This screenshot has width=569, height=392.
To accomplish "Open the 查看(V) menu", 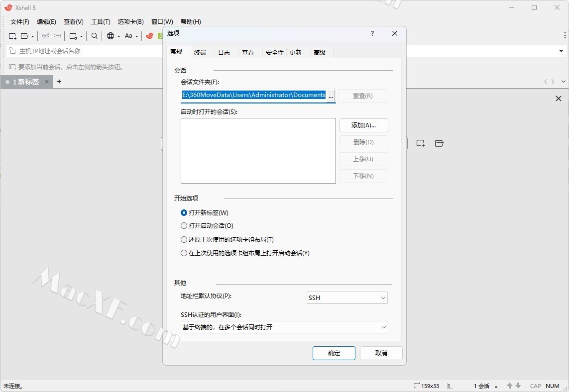I will click(x=73, y=22).
